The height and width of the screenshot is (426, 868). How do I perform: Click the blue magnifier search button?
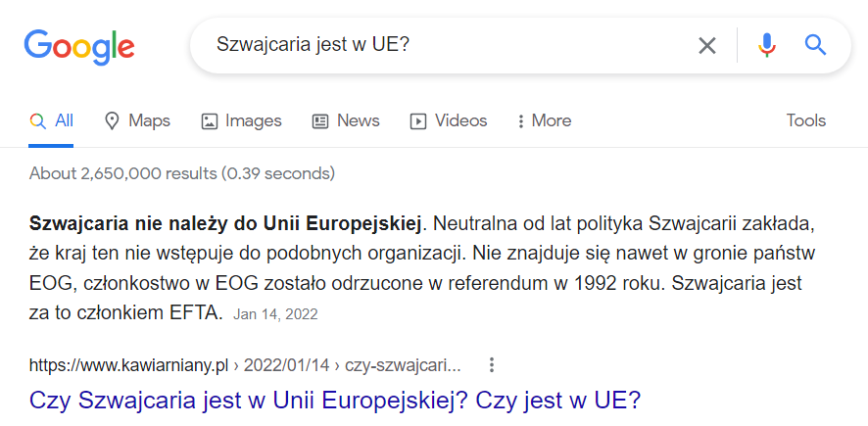(x=815, y=45)
